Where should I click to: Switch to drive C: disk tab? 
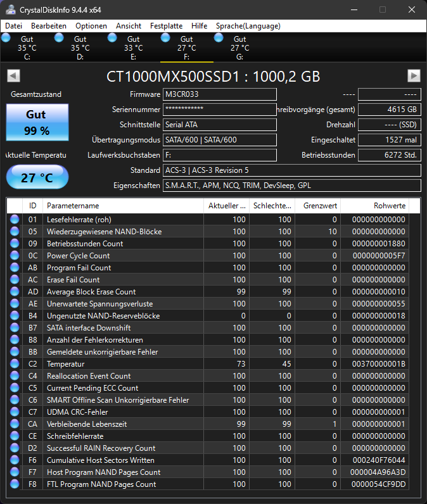tap(27, 47)
